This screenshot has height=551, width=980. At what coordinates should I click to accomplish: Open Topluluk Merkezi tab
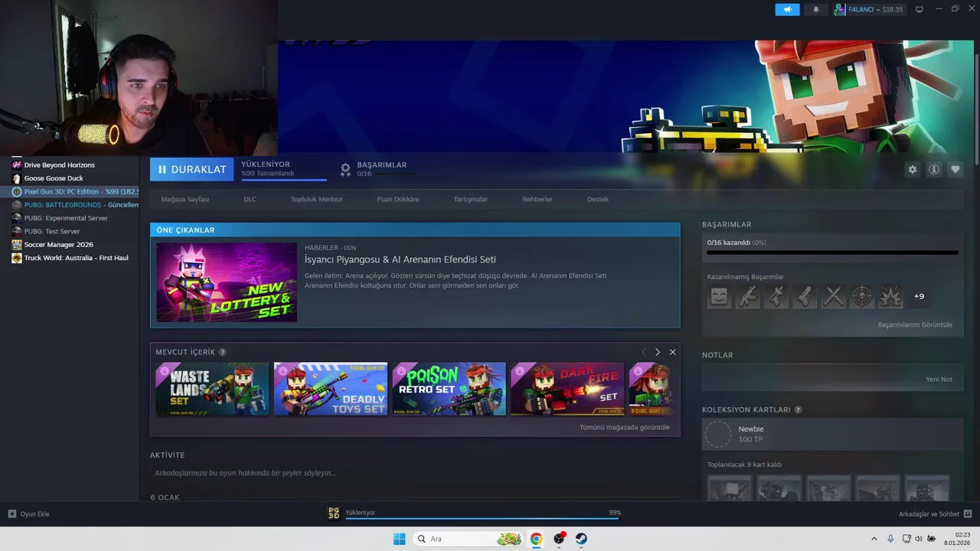[316, 199]
